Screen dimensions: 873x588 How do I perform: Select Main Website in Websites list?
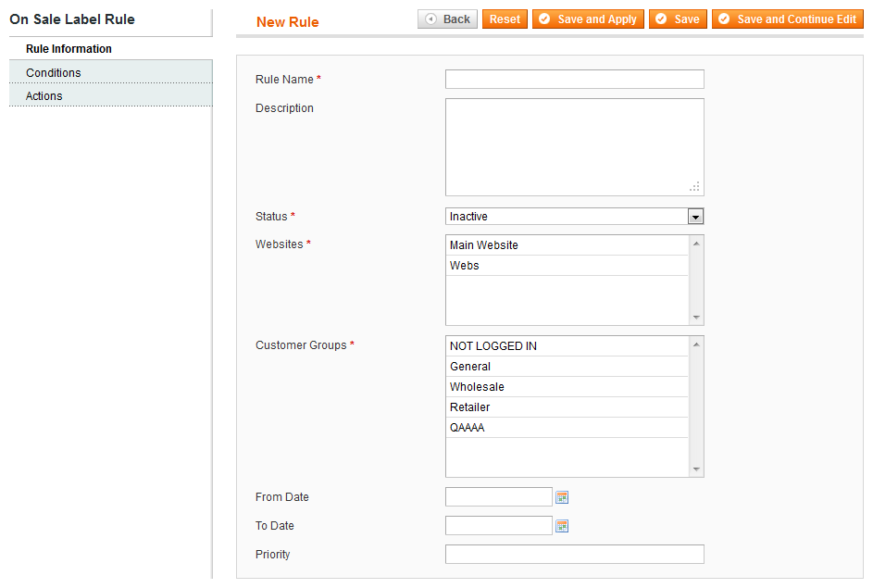567,245
